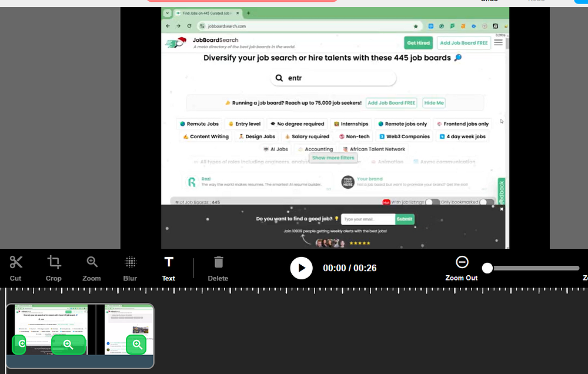Image resolution: width=588 pixels, height=374 pixels.
Task: Click the slate-blue track bar beneath the clips
Action: click(80, 361)
